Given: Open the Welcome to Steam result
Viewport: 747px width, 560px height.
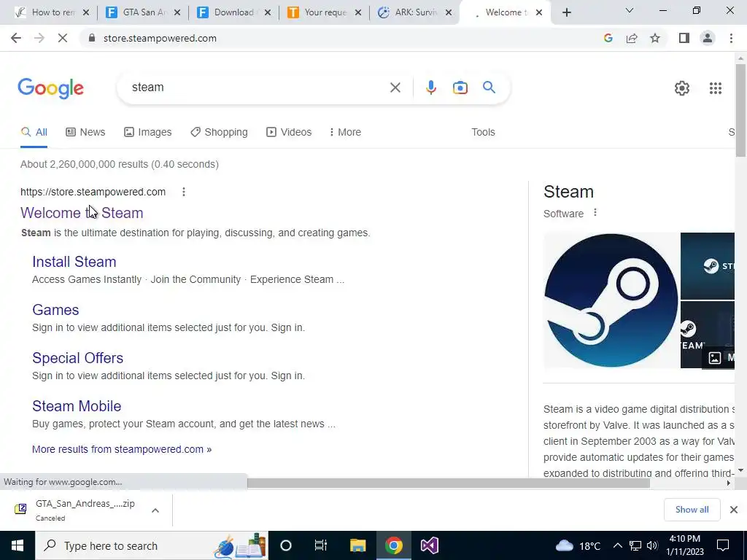Looking at the screenshot, I should point(82,213).
